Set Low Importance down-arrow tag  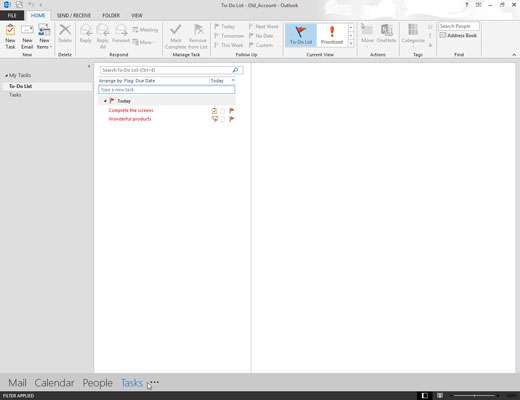coord(430,45)
